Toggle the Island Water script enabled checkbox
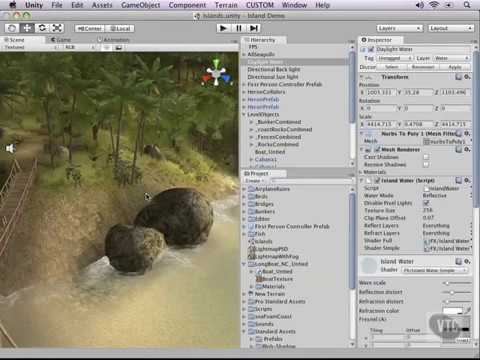This screenshot has width=480, height=360. 377,180
